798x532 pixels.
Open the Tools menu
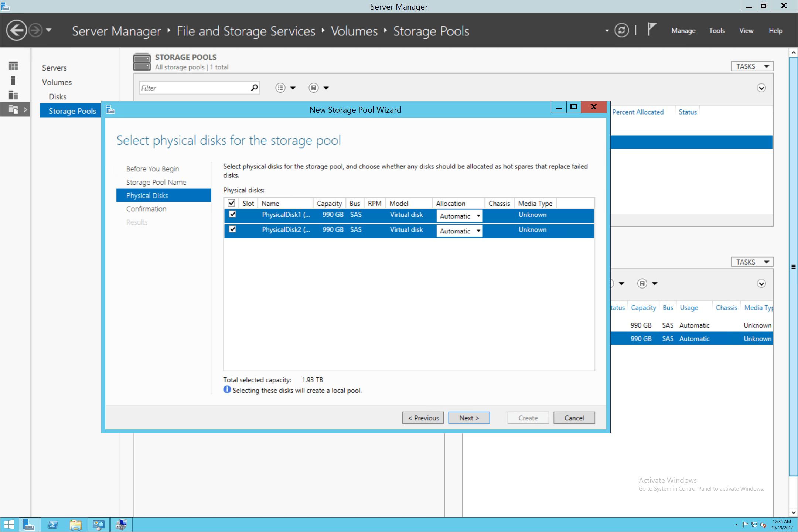click(716, 30)
